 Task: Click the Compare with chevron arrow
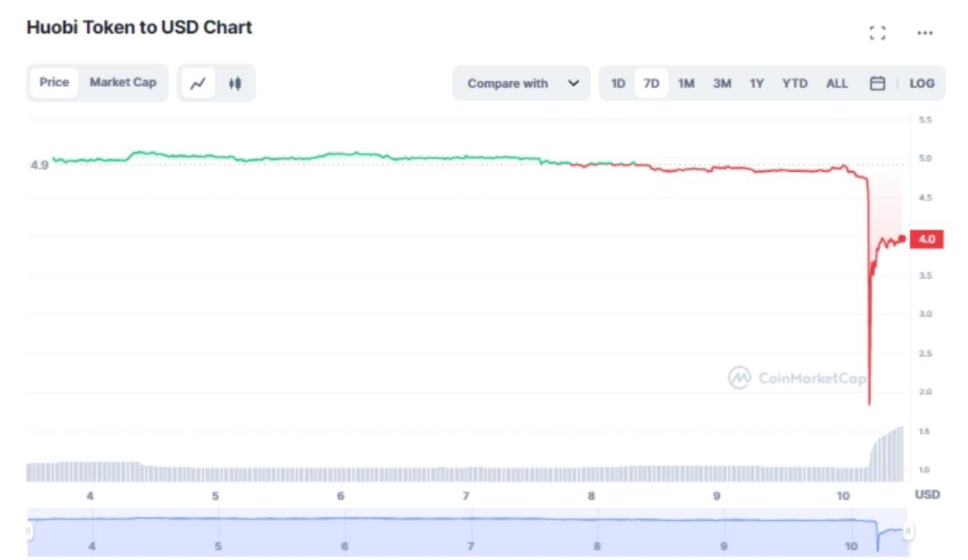(x=574, y=83)
